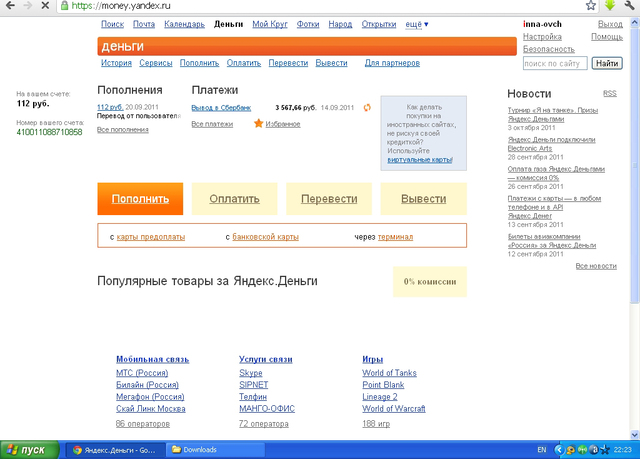Expand hidden tray icons arrow
This screenshot has height=459, width=640.
(559, 450)
